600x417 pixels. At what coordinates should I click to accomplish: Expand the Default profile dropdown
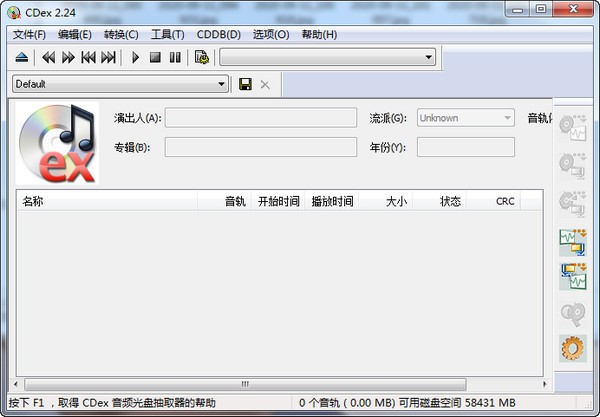[x=222, y=84]
